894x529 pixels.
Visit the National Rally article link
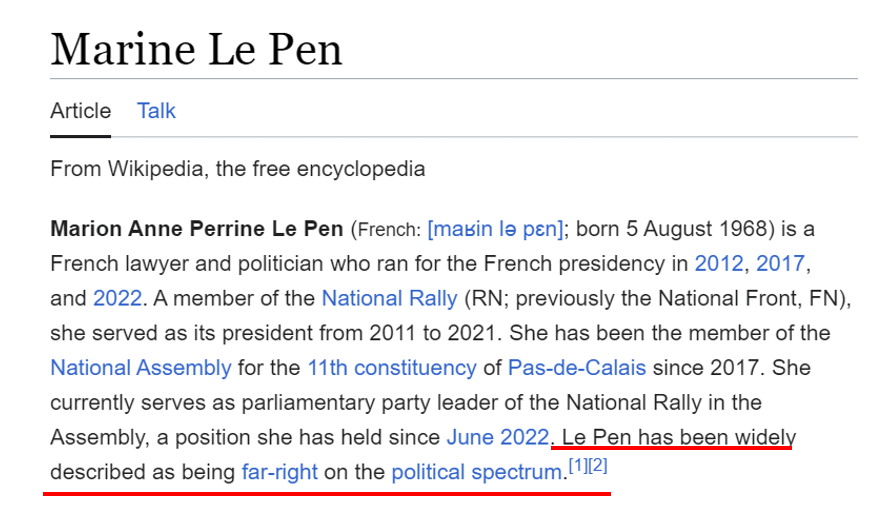pos(389,298)
